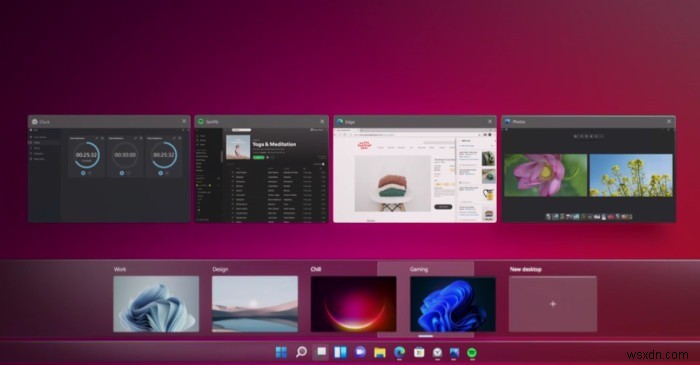Screen dimensions: 700x365
Task: Switch to the Gaming desktop thumbnail
Action: (453, 304)
